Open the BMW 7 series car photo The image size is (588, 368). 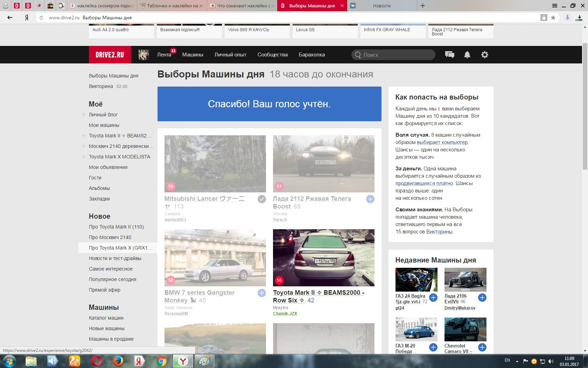[x=215, y=258]
